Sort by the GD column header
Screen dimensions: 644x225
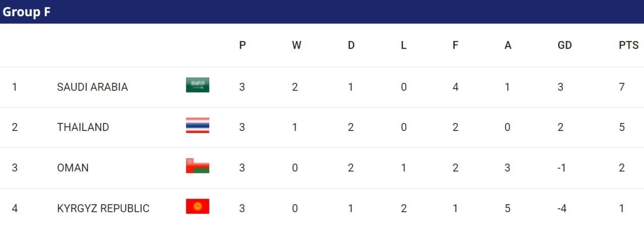[x=564, y=45]
